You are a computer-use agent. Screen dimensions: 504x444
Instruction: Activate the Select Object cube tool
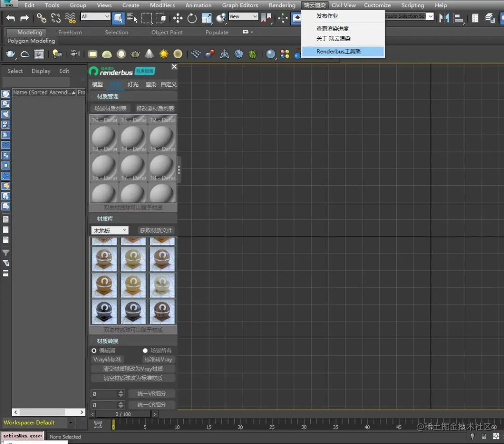tap(118, 18)
